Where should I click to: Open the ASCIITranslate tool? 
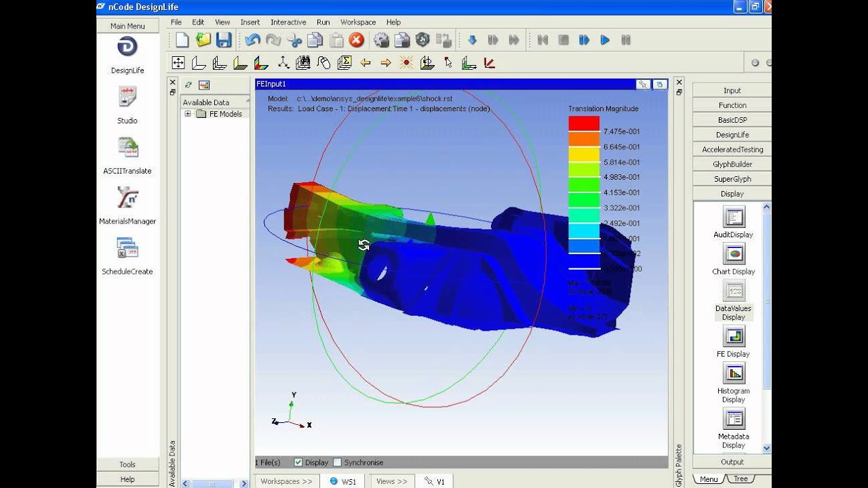tap(127, 147)
